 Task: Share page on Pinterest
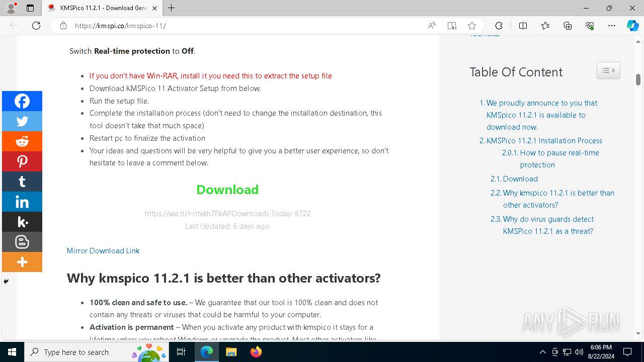click(x=22, y=161)
